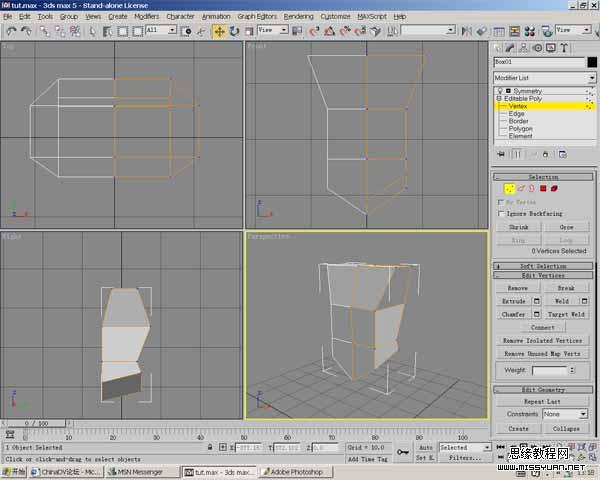The height and width of the screenshot is (480, 600).
Task: Switch to the Display command panel tab
Action: point(551,48)
